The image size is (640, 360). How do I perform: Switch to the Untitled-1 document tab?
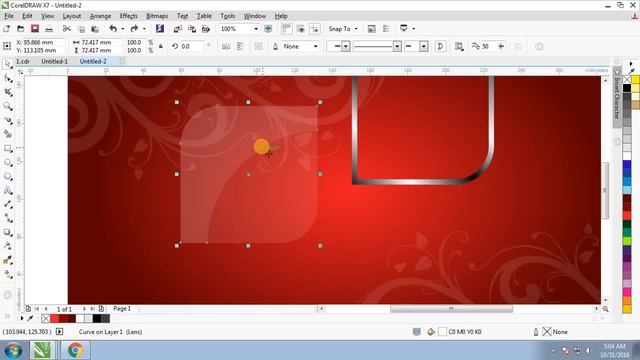pyautogui.click(x=54, y=61)
